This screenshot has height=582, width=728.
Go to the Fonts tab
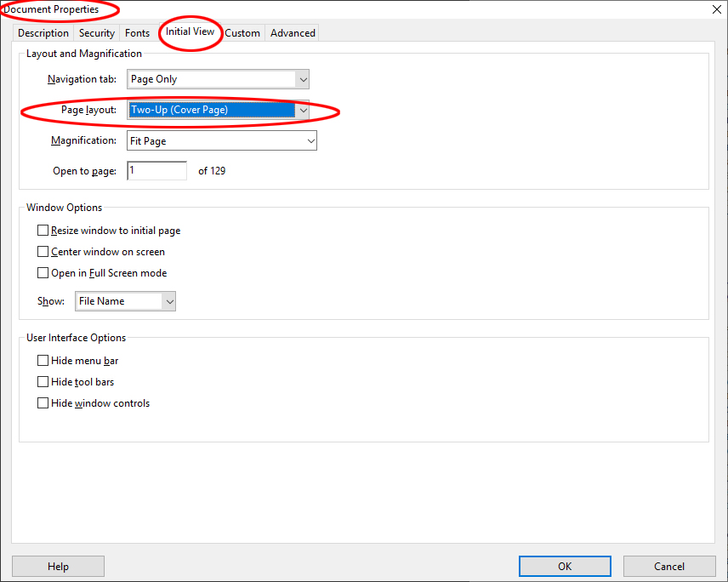tap(137, 33)
